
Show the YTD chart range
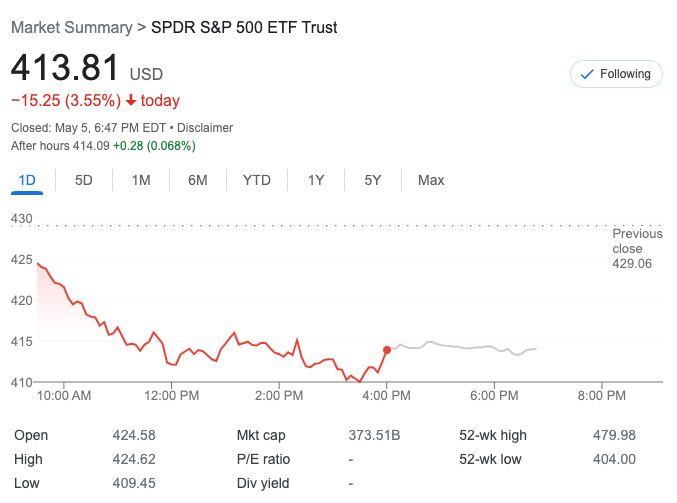click(x=257, y=180)
